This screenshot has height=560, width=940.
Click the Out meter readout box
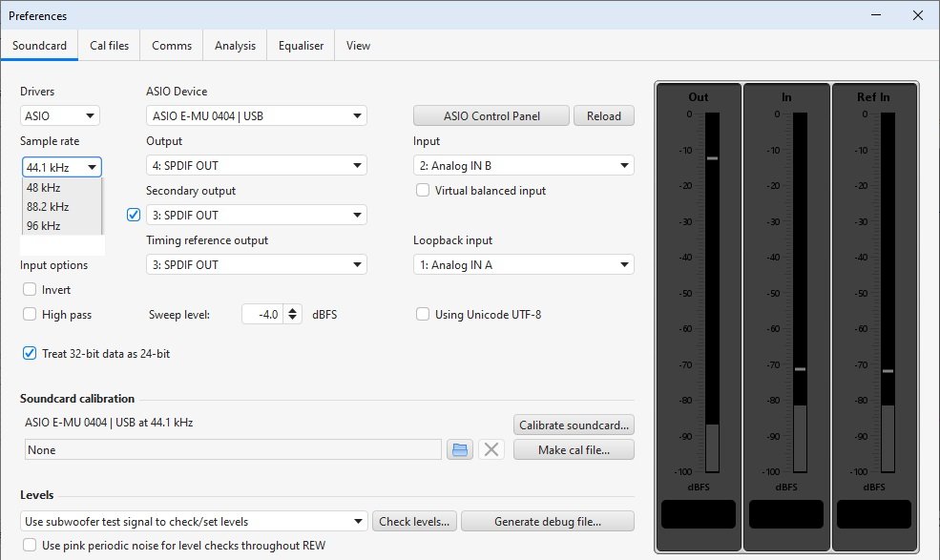699,514
